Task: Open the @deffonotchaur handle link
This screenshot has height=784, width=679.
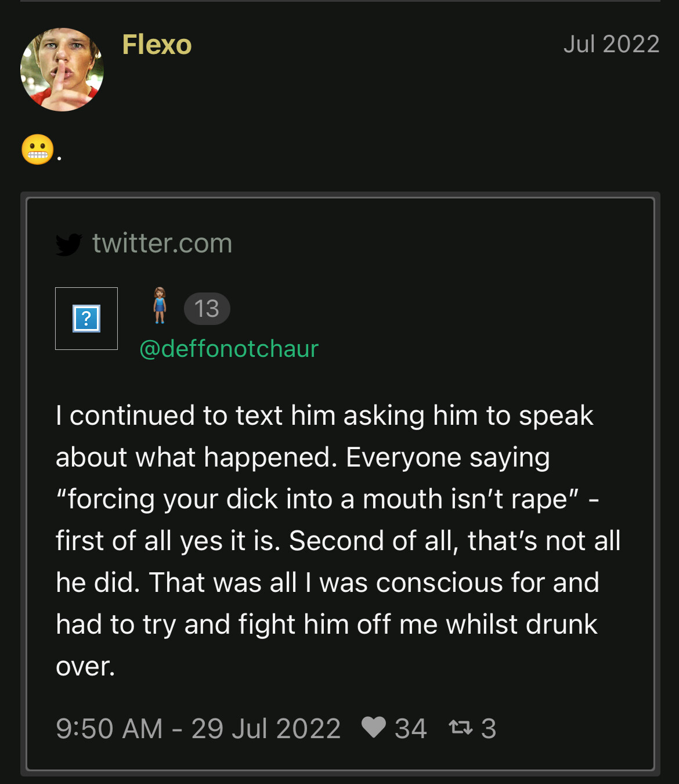Action: pos(229,349)
